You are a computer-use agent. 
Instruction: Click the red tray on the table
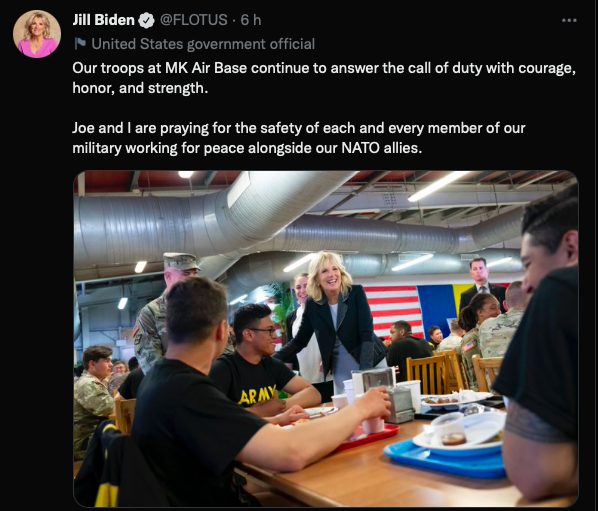(x=366, y=437)
